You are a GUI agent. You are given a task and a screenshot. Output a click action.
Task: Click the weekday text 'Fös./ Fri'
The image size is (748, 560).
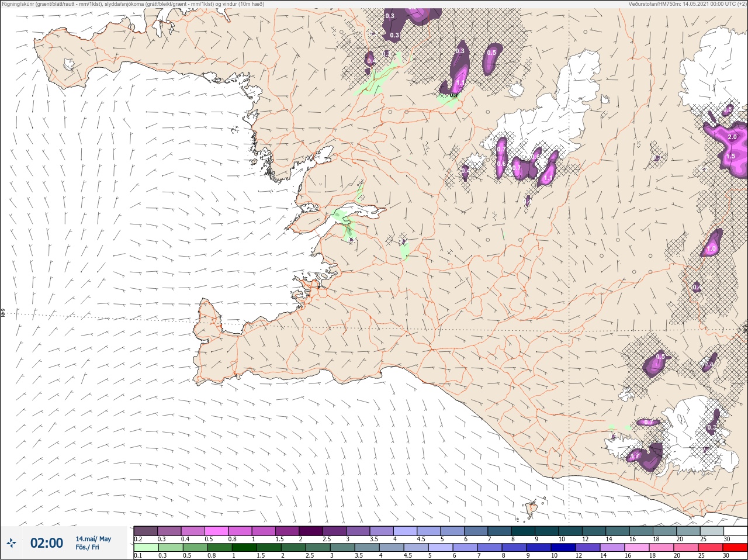click(x=87, y=547)
